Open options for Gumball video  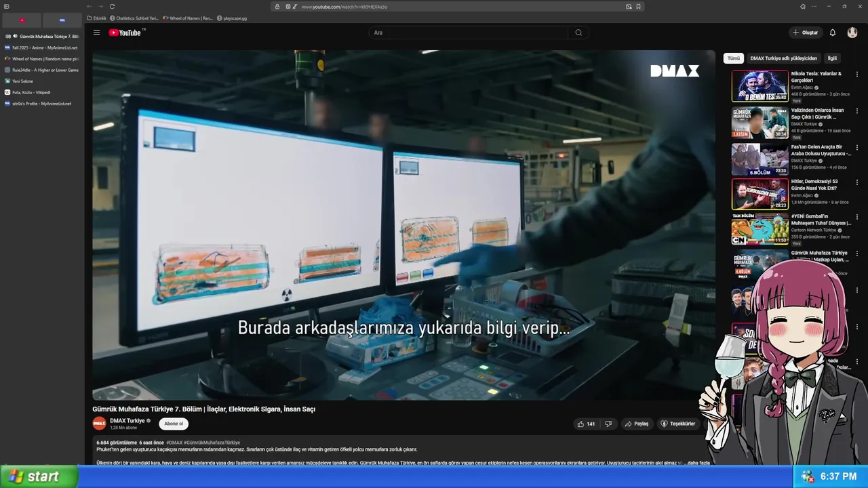(x=856, y=218)
